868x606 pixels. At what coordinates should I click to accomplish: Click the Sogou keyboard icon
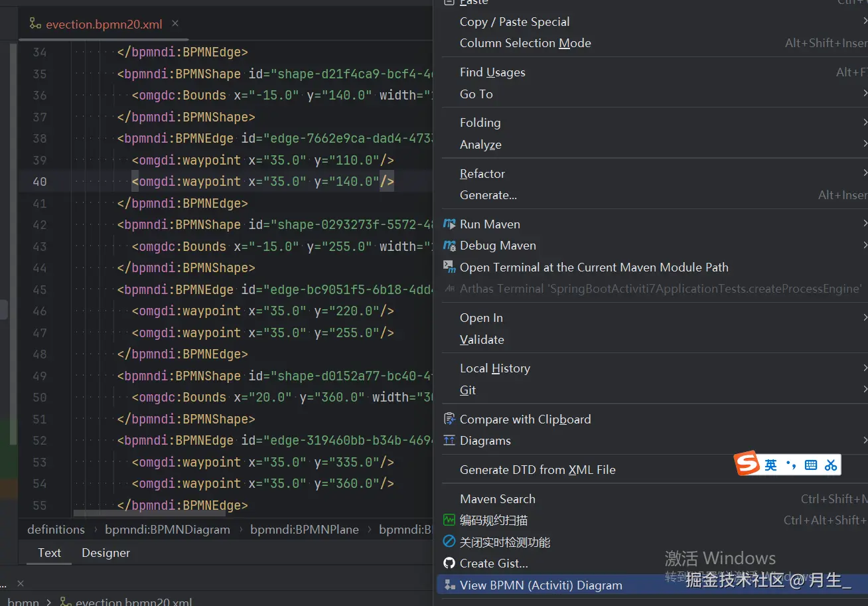(x=811, y=465)
